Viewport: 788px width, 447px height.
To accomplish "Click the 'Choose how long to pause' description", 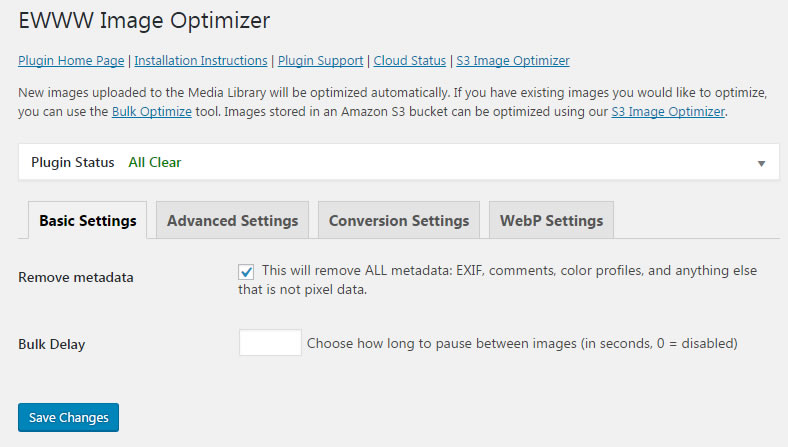I will [522, 343].
